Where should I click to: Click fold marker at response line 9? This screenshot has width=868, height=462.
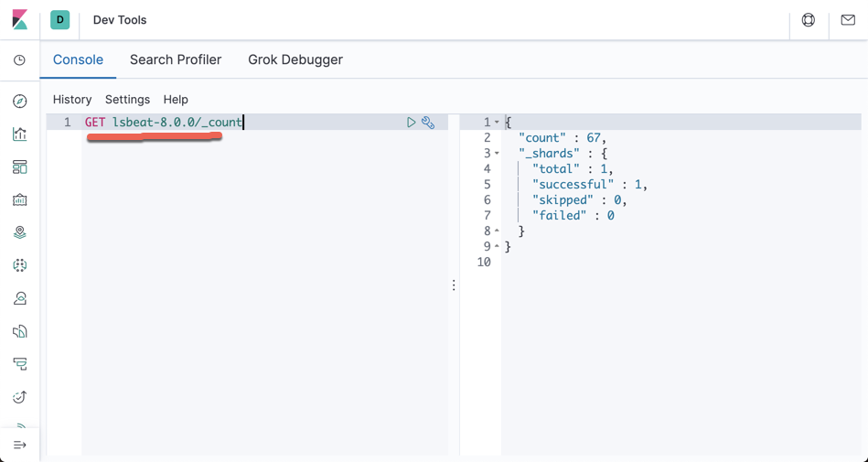[497, 246]
